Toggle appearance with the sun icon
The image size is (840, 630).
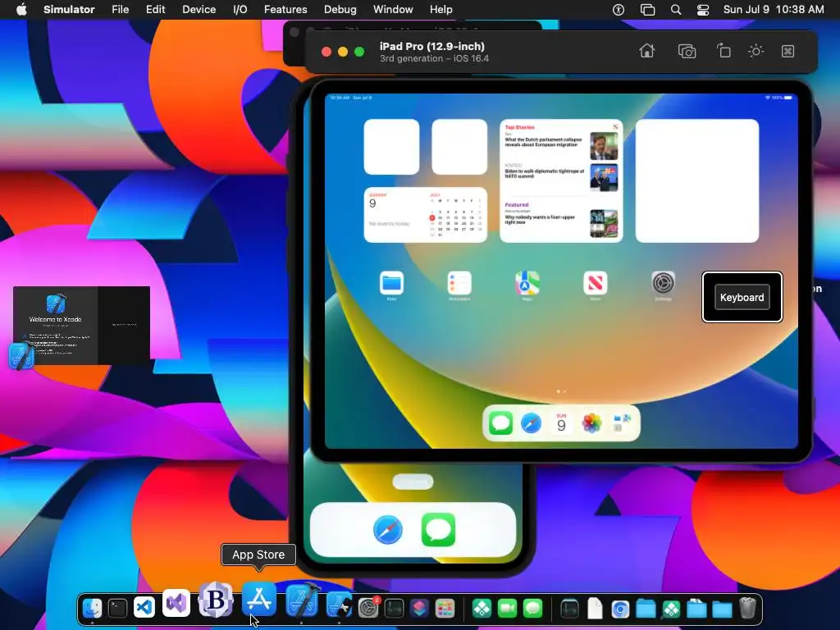[756, 52]
